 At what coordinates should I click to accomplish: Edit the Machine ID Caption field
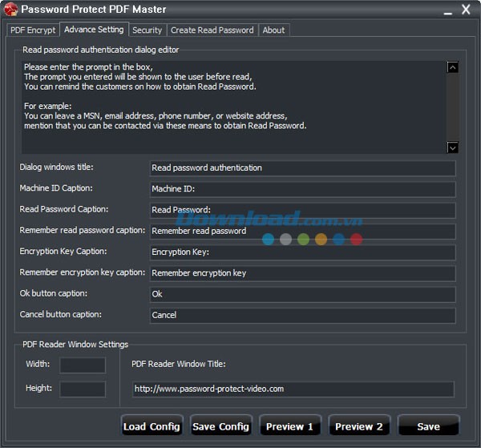point(302,189)
